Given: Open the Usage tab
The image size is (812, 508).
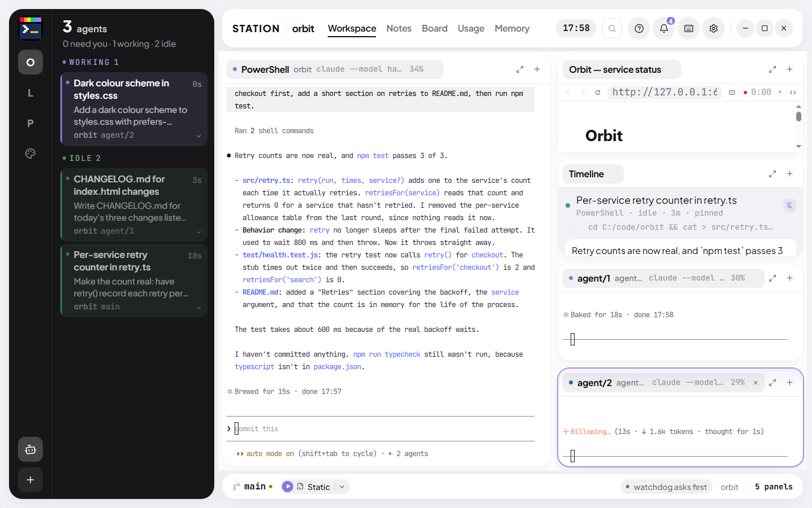Looking at the screenshot, I should tap(471, 28).
